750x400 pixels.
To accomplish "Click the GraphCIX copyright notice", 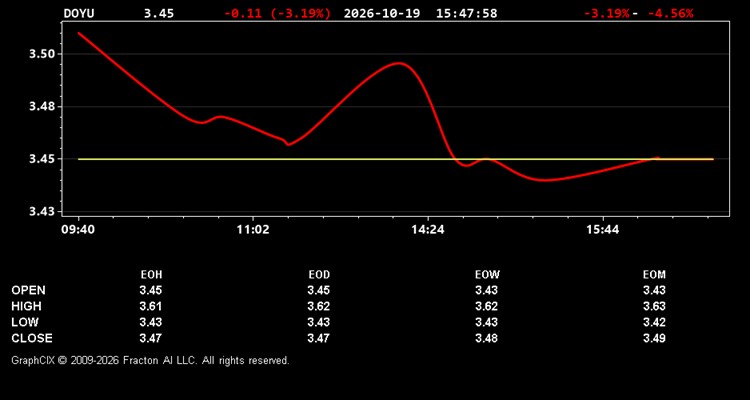I will click(150, 360).
